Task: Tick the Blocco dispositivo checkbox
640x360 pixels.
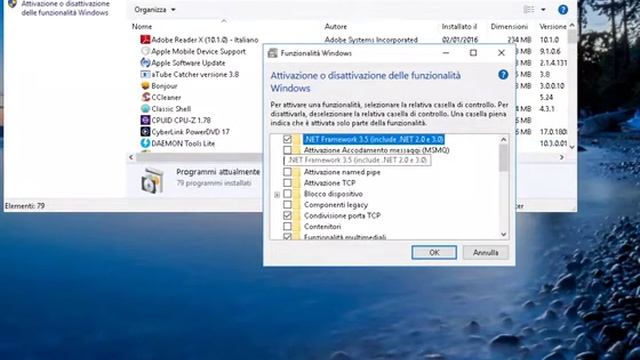Action: (x=287, y=194)
